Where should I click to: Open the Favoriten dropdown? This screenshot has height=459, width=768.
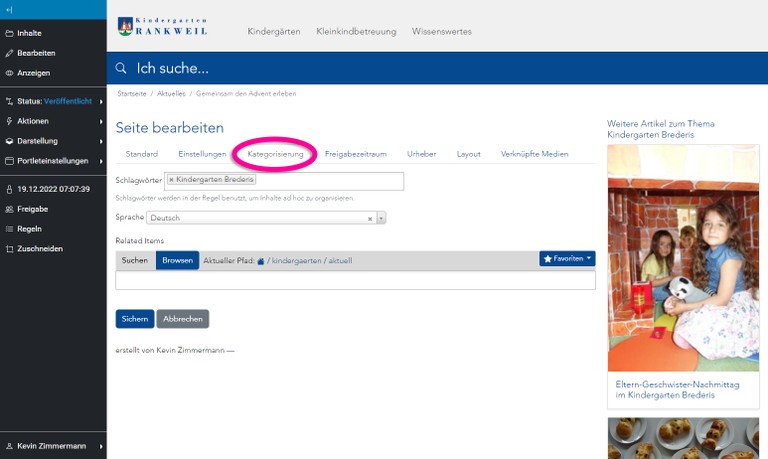(567, 259)
